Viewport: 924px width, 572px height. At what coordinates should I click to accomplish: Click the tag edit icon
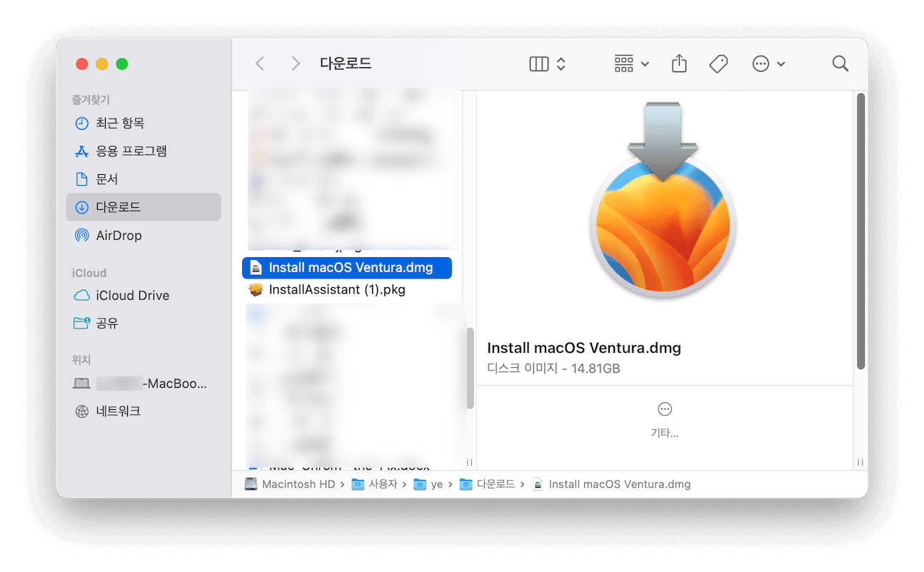[x=718, y=64]
